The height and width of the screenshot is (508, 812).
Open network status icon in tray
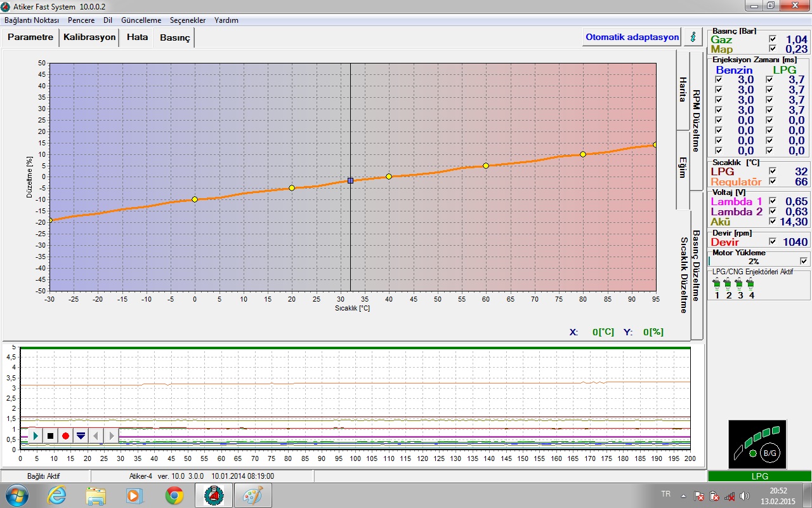(x=730, y=496)
